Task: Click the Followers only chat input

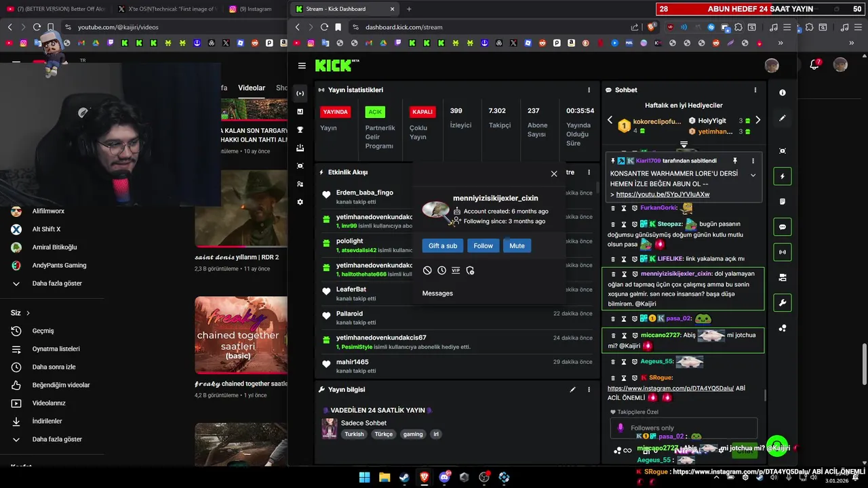Action: pyautogui.click(x=684, y=428)
